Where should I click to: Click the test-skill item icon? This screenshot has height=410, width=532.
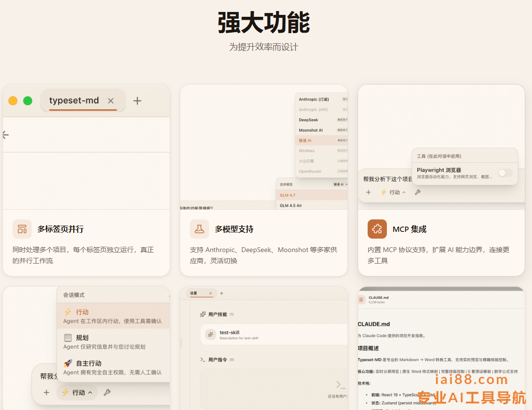210,335
